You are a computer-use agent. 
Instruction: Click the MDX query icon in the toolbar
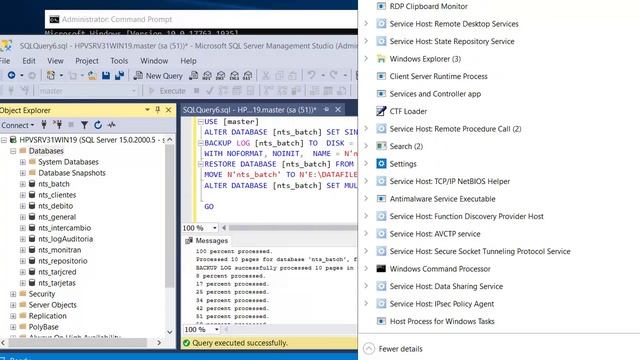pyautogui.click(x=207, y=76)
